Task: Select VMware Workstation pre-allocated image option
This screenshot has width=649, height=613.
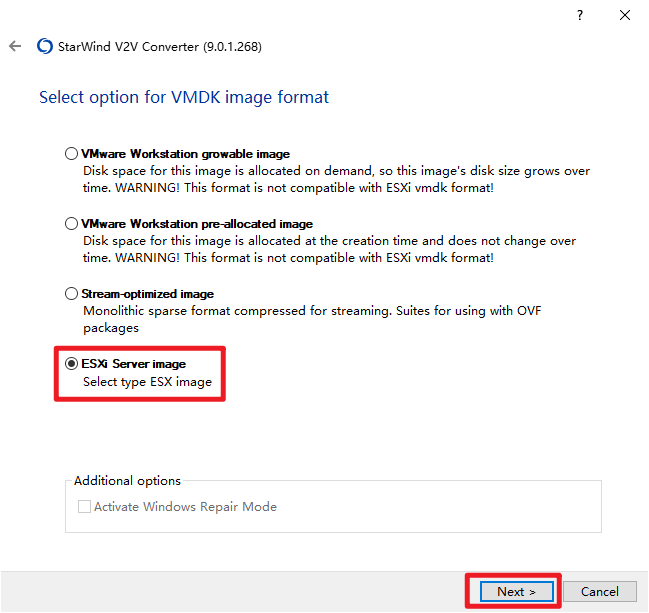Action: pyautogui.click(x=72, y=224)
